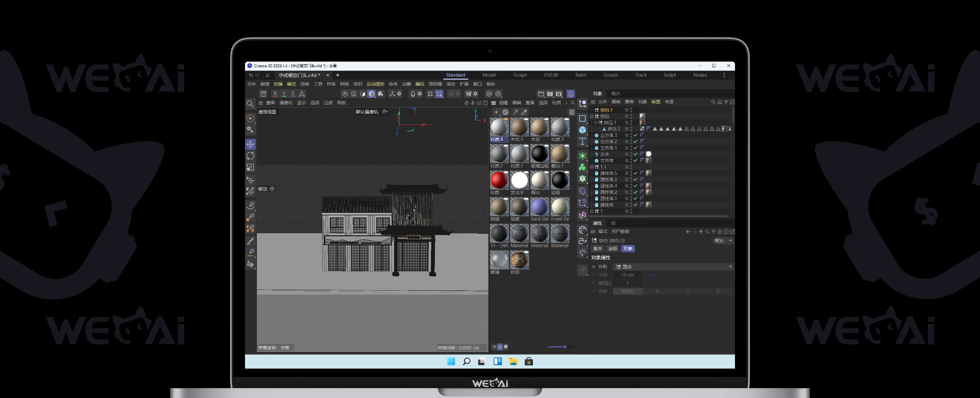Click the light bulb icon in palette

582,253
